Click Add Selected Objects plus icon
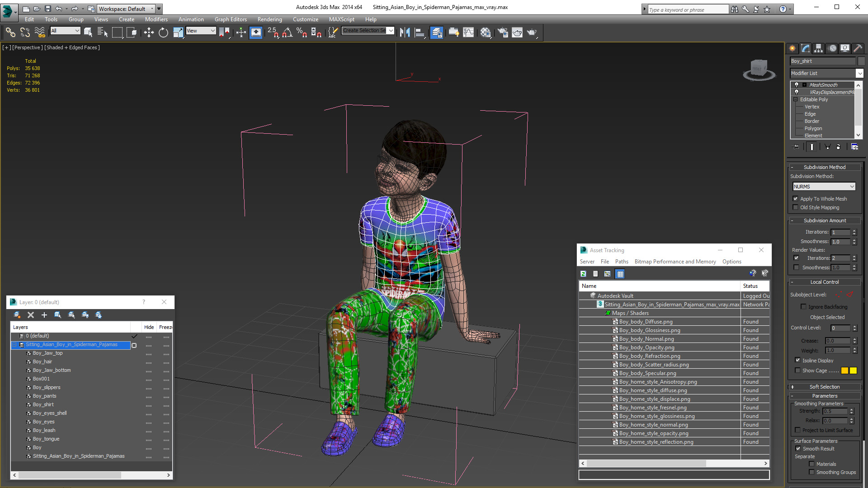This screenshot has height=488, width=868. (x=44, y=315)
